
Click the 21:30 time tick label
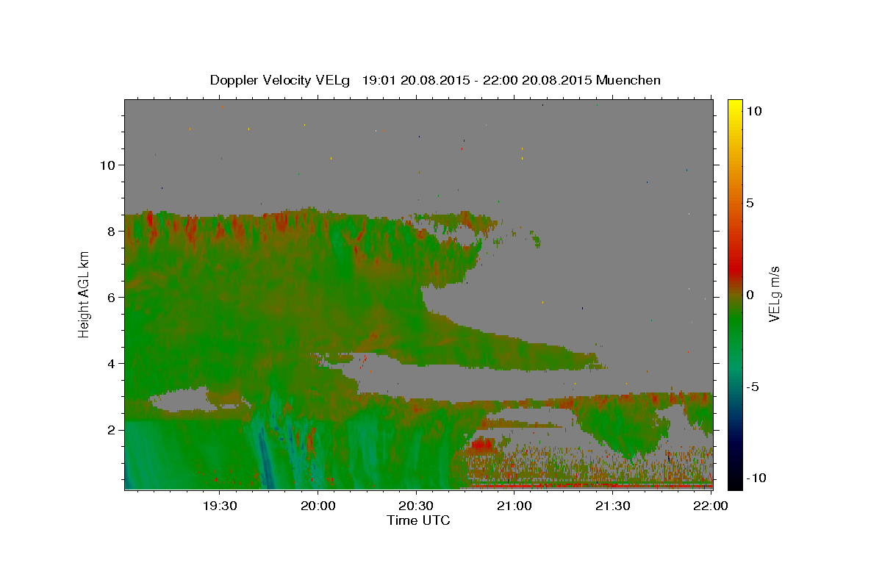pyautogui.click(x=612, y=506)
